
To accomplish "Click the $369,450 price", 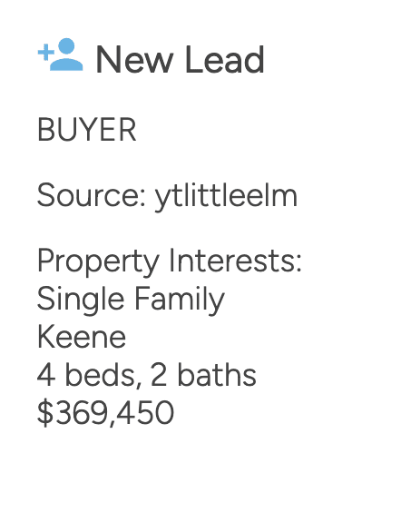I will [x=105, y=413].
